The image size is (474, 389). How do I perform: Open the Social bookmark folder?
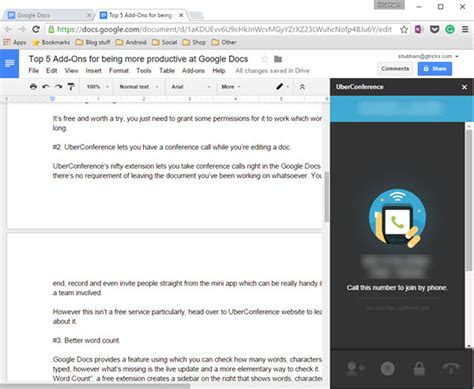(x=164, y=42)
